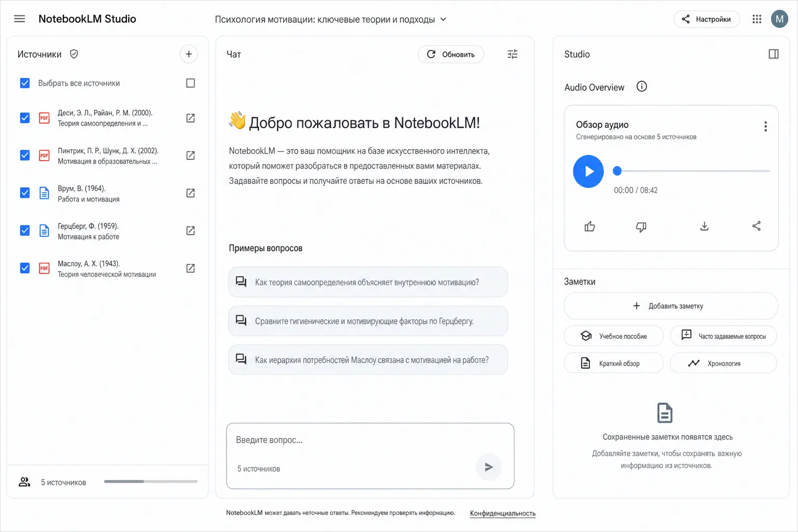Image resolution: width=798 pixels, height=532 pixels.
Task: Share the audio overview
Action: [756, 226]
